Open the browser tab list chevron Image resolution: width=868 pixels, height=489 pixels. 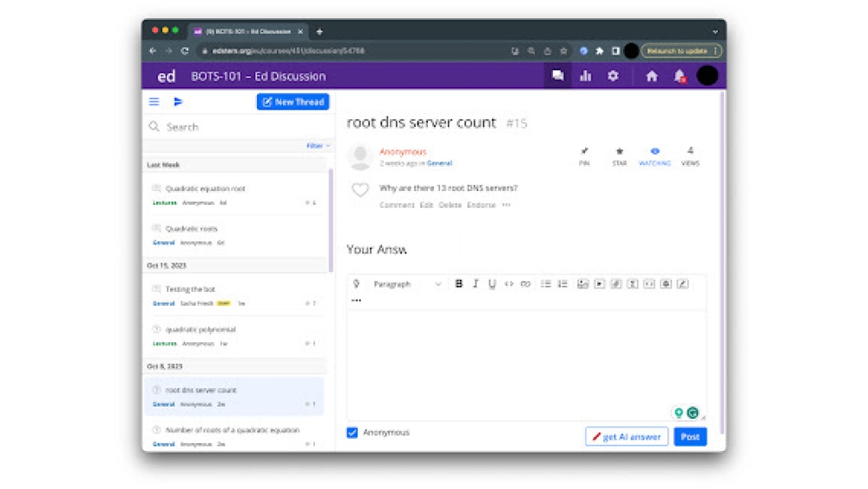pyautogui.click(x=715, y=32)
